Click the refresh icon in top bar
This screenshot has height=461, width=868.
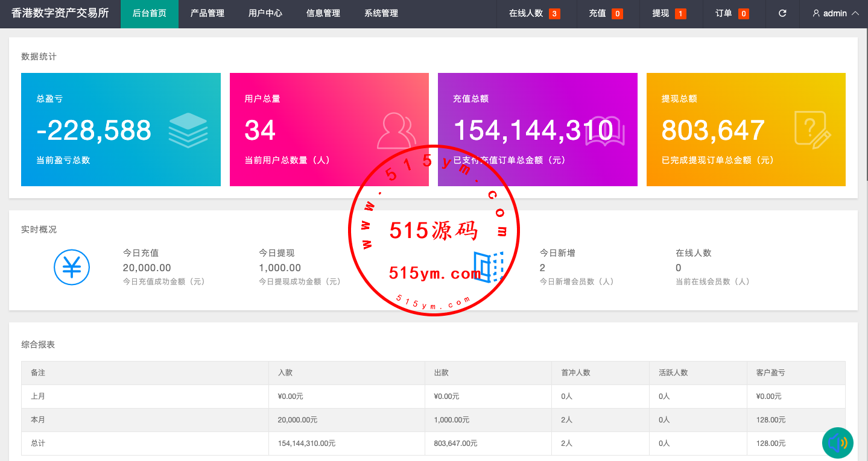point(782,13)
